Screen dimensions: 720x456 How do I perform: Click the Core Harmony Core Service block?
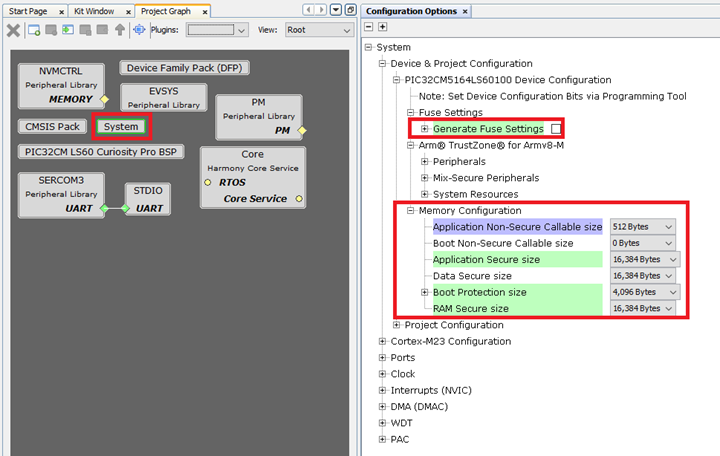pyautogui.click(x=252, y=177)
